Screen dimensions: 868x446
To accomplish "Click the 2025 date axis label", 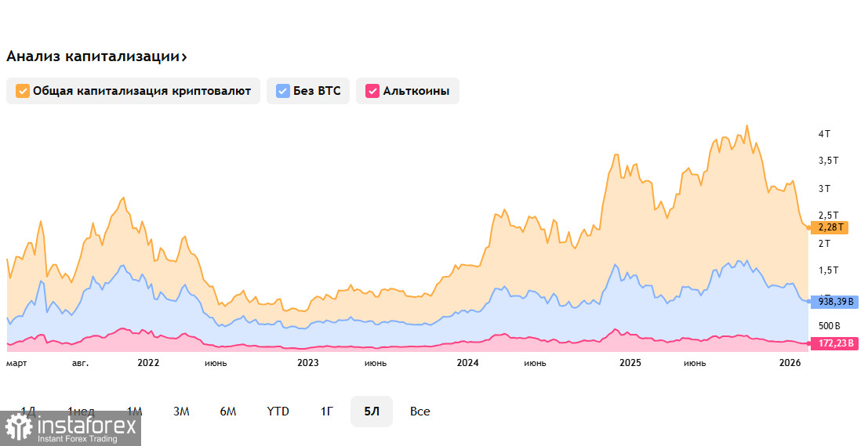I will (630, 362).
